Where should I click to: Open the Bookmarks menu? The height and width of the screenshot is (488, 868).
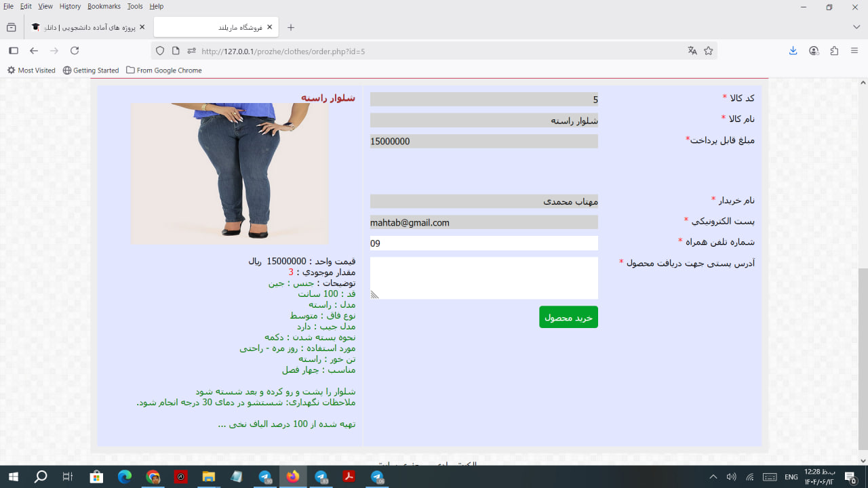point(104,6)
